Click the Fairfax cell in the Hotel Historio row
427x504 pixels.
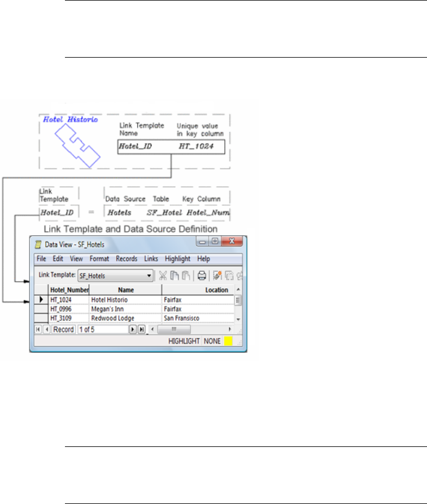198,299
